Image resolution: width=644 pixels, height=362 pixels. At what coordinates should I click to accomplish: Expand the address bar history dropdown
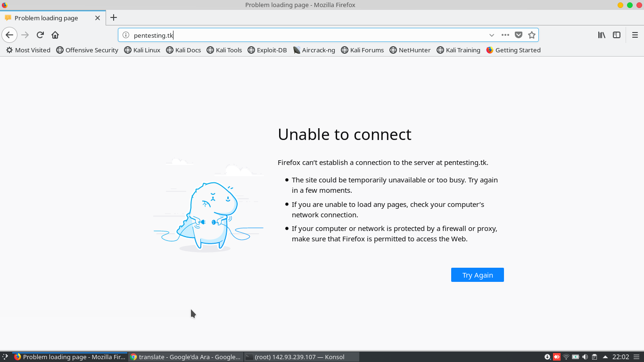pos(491,35)
